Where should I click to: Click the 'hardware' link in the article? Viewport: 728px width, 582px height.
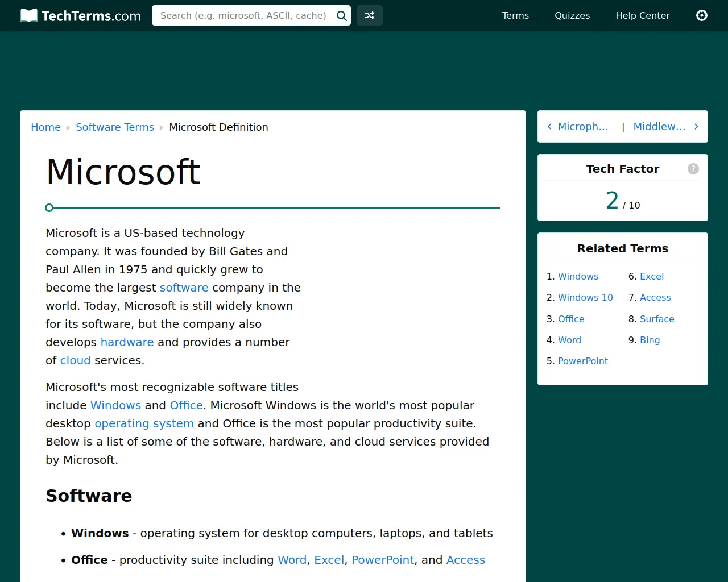pos(127,342)
